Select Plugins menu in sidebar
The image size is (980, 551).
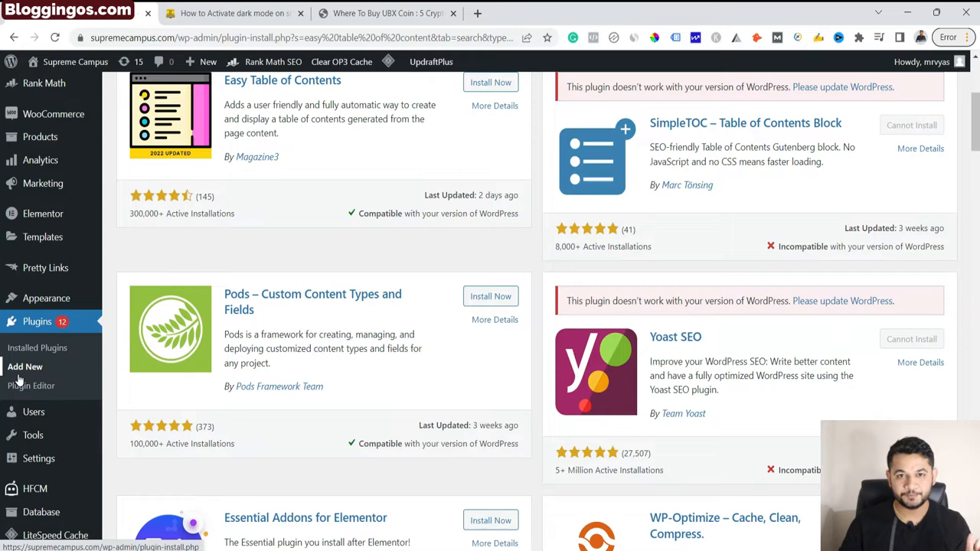pyautogui.click(x=37, y=321)
